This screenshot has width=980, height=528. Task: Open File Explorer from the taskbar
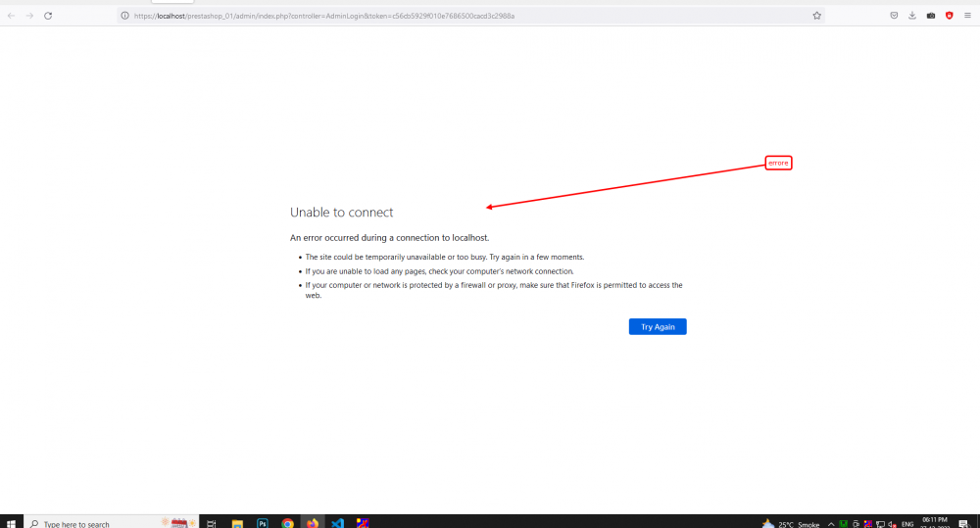tap(237, 523)
